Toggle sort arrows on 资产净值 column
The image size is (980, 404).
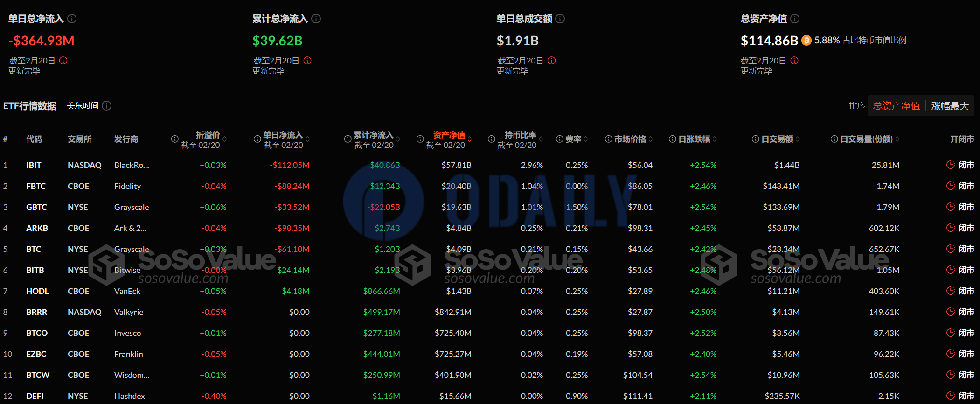pos(470,139)
